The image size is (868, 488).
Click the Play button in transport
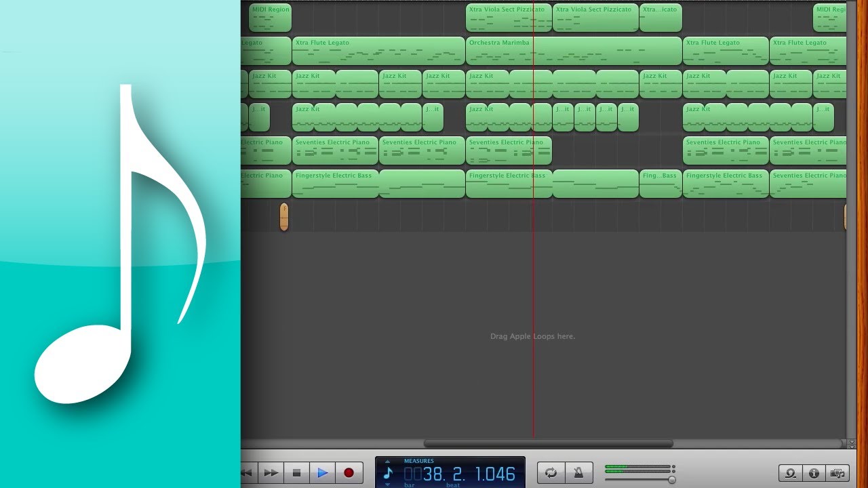pyautogui.click(x=322, y=473)
